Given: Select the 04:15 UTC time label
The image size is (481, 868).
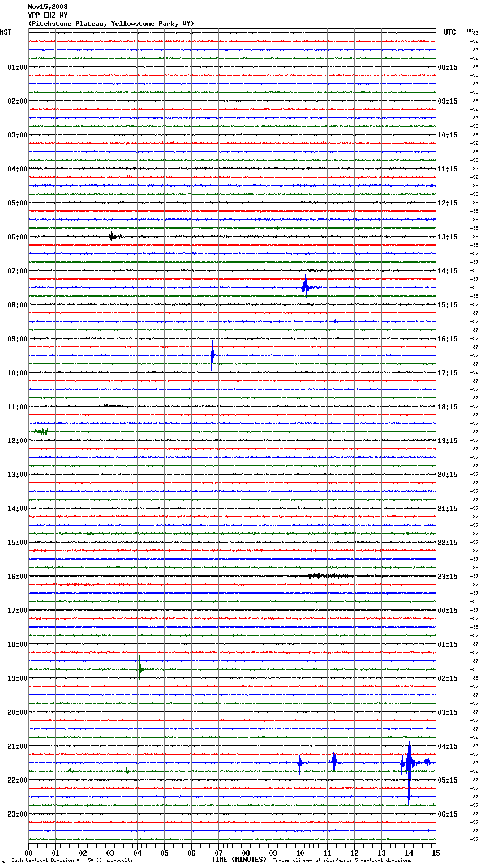Looking at the screenshot, I should [448, 746].
